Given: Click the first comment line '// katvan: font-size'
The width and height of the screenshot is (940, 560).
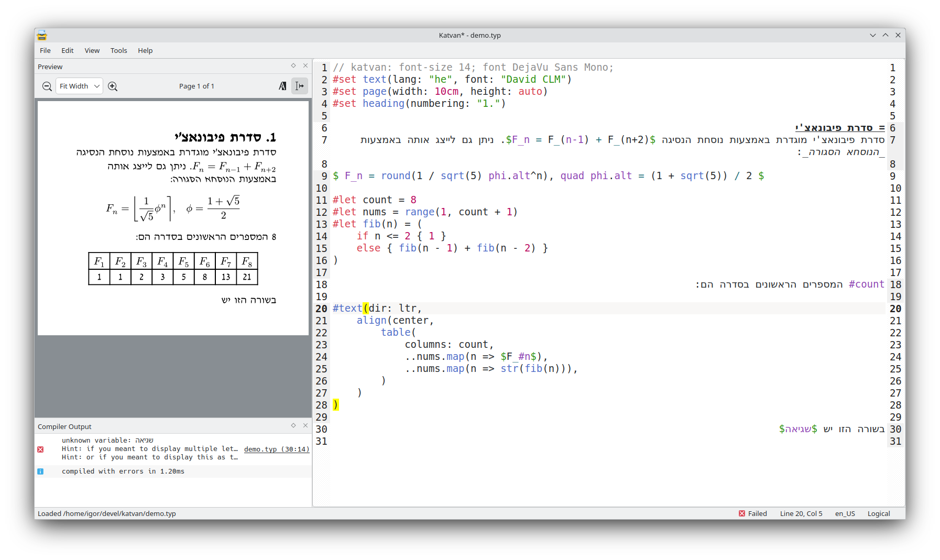Looking at the screenshot, I should (473, 68).
